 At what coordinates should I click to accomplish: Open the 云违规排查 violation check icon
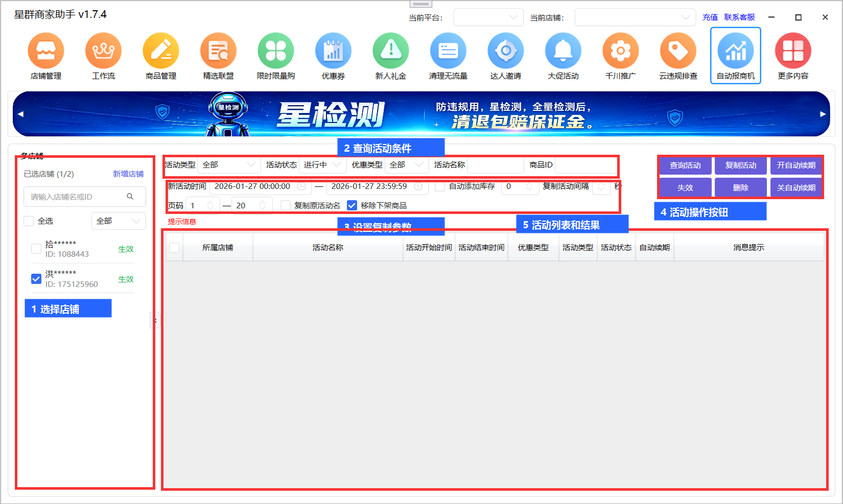[678, 51]
